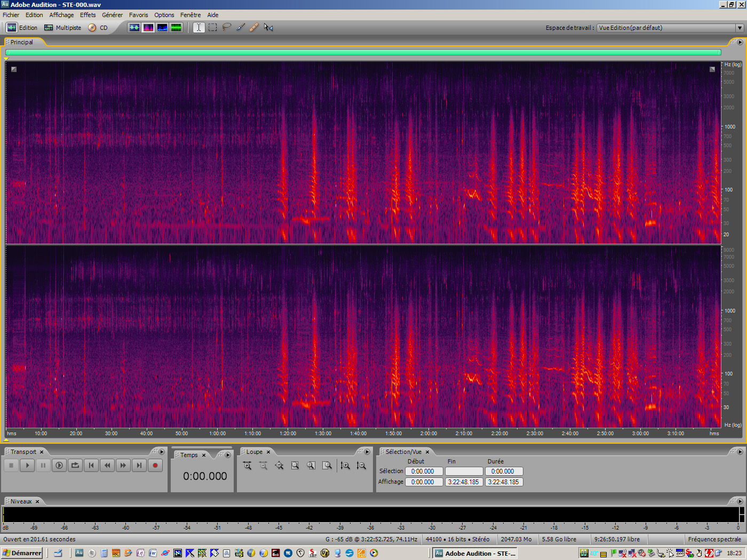Choose the spot healing brush tool
The width and height of the screenshot is (747, 560).
pyautogui.click(x=254, y=27)
